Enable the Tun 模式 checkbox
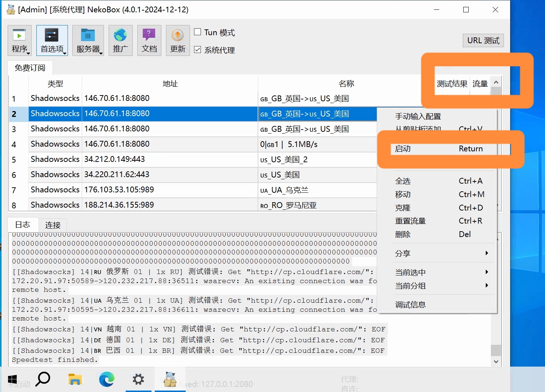This screenshot has height=392, width=545. [198, 32]
